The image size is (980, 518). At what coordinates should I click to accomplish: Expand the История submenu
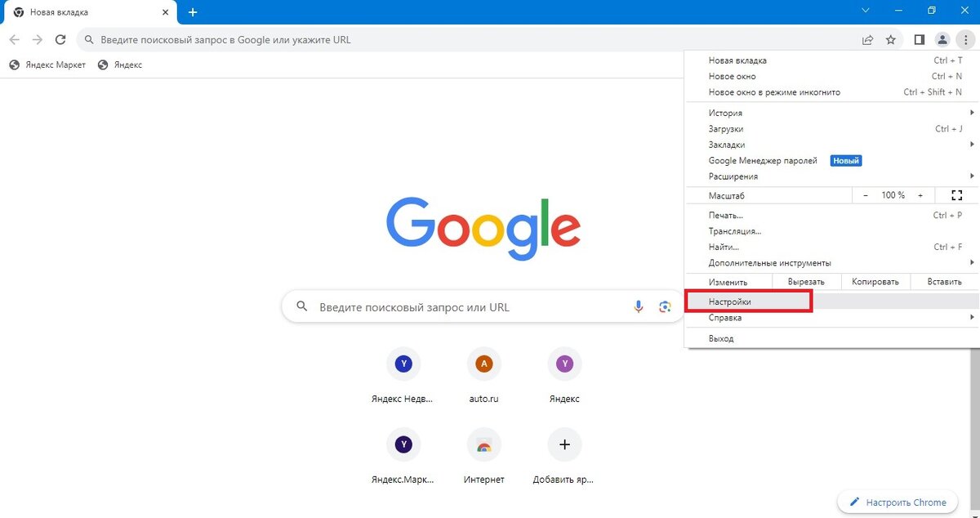click(831, 113)
